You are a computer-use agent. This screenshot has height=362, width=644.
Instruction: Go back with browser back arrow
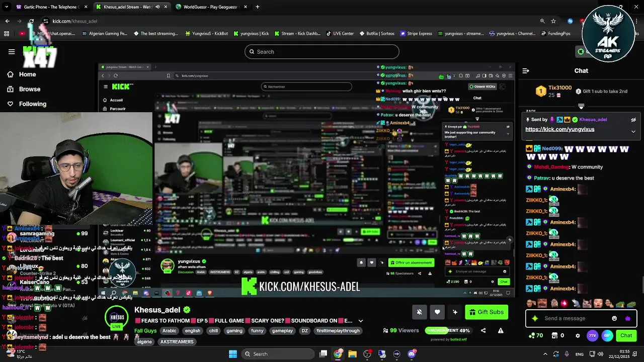(7, 21)
